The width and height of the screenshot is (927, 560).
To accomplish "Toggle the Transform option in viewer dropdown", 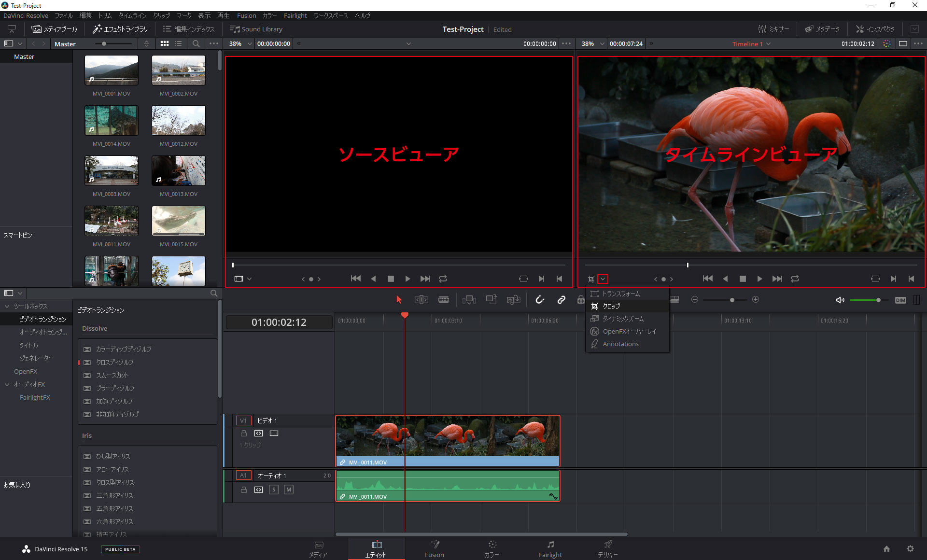I will tap(623, 293).
